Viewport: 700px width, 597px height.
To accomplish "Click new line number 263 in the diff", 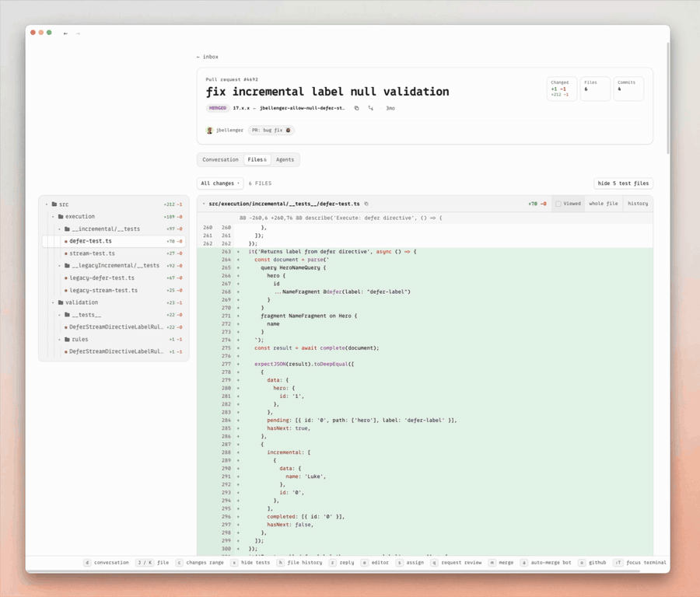I will coord(226,252).
